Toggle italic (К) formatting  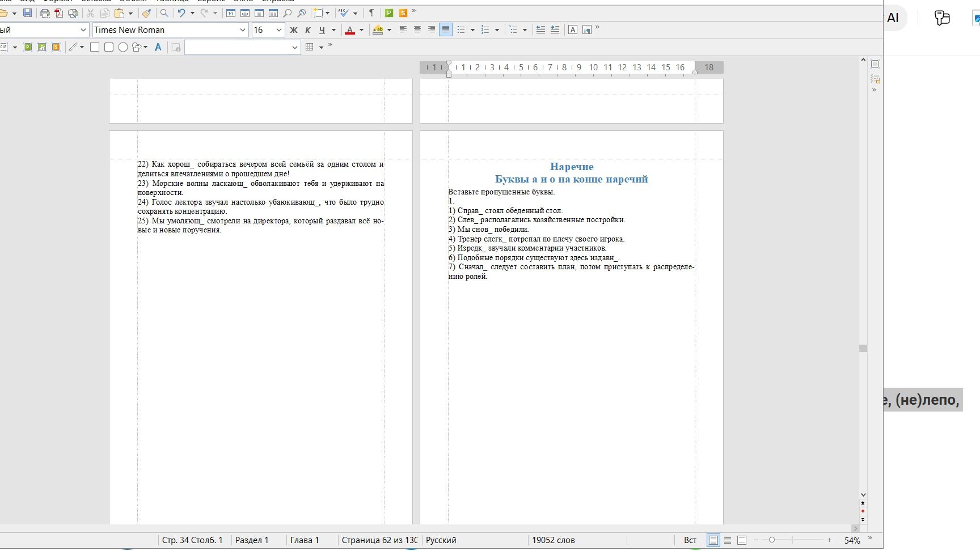click(308, 30)
